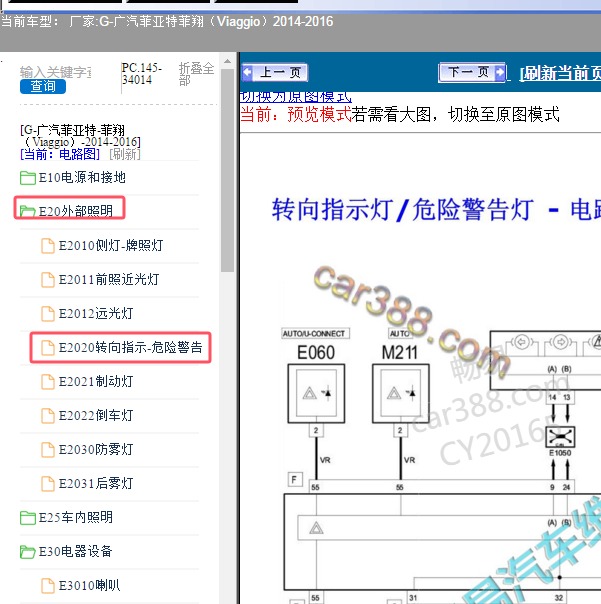Click the [刷新] link under the vehicle name
This screenshot has height=604, width=601.
pos(125,154)
